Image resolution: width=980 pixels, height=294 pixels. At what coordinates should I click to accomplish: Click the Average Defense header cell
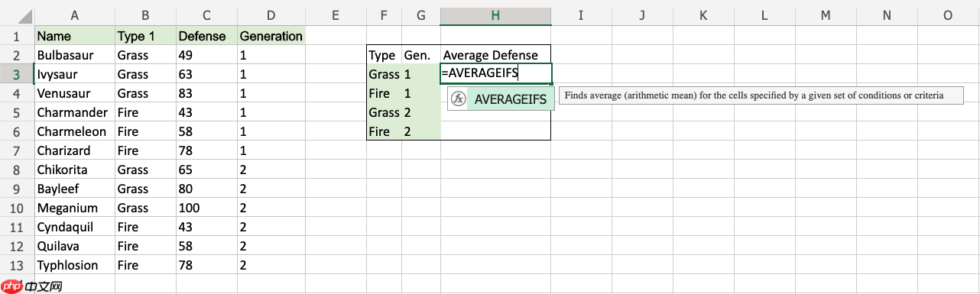pos(496,55)
